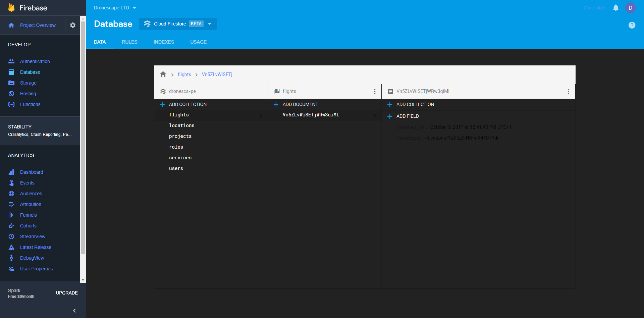Open the user avatar D account menu
Image resolution: width=644 pixels, height=318 pixels.
pyautogui.click(x=631, y=8)
